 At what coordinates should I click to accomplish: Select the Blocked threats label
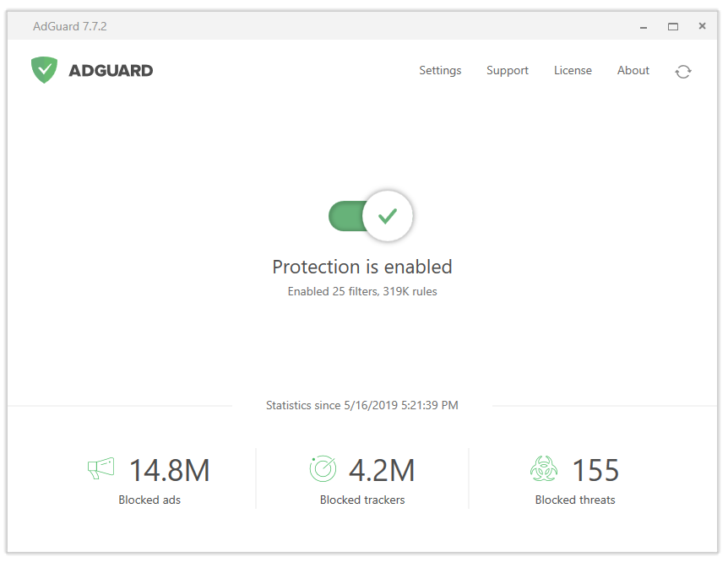tap(575, 500)
